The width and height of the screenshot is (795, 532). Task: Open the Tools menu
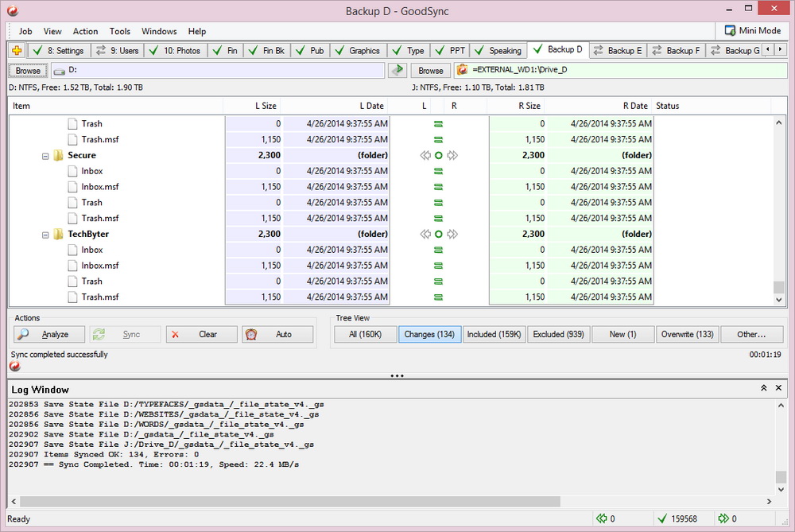click(x=120, y=31)
